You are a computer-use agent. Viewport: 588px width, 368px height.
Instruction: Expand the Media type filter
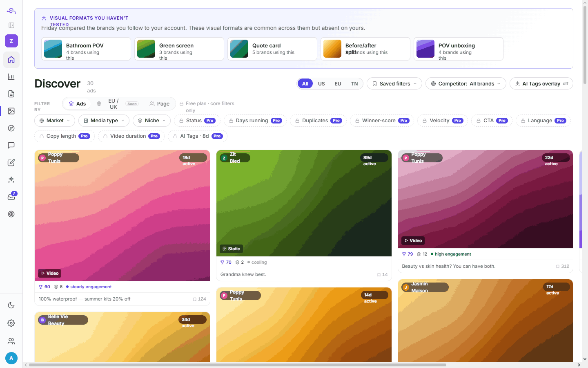click(104, 121)
